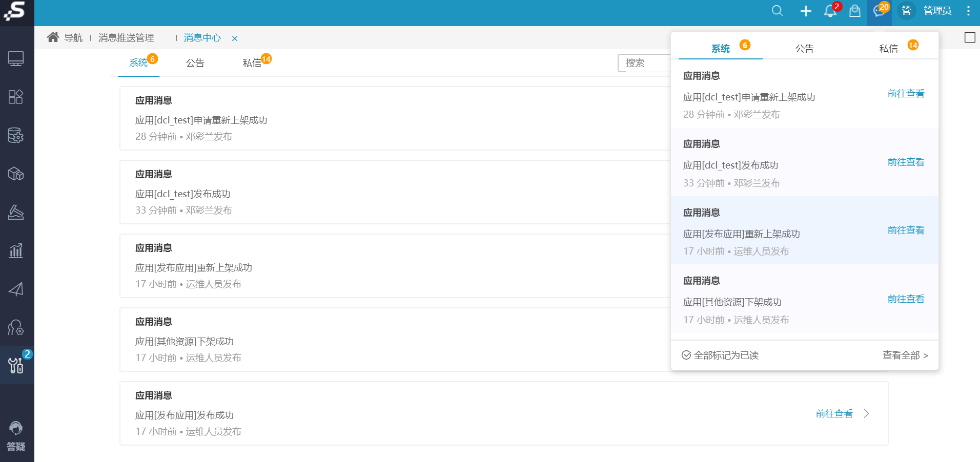Click 前往查看 for dcl_test 申请重新上架成功 in popup
Viewport: 980px width, 462px height.
click(906, 94)
